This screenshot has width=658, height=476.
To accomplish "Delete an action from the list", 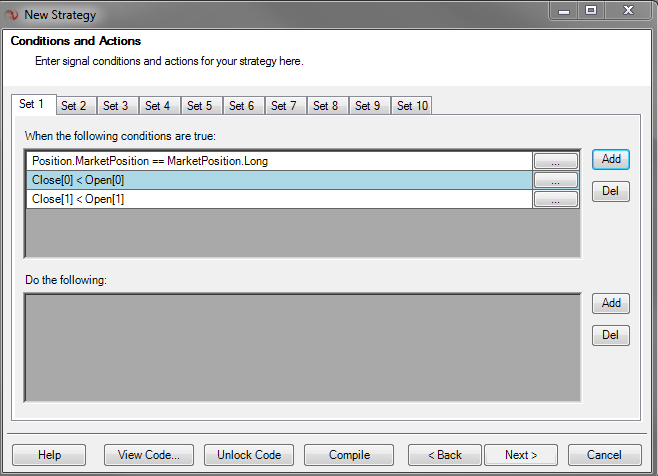I will (x=611, y=335).
